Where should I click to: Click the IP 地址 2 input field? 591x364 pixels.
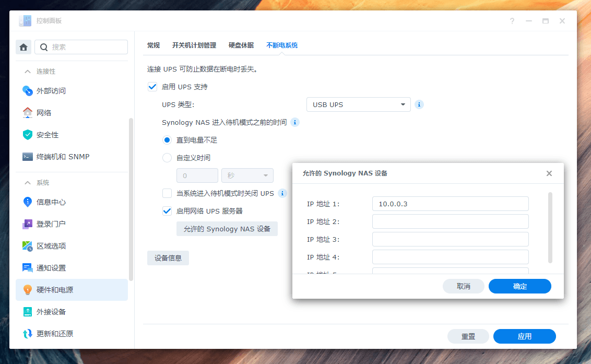(x=450, y=221)
